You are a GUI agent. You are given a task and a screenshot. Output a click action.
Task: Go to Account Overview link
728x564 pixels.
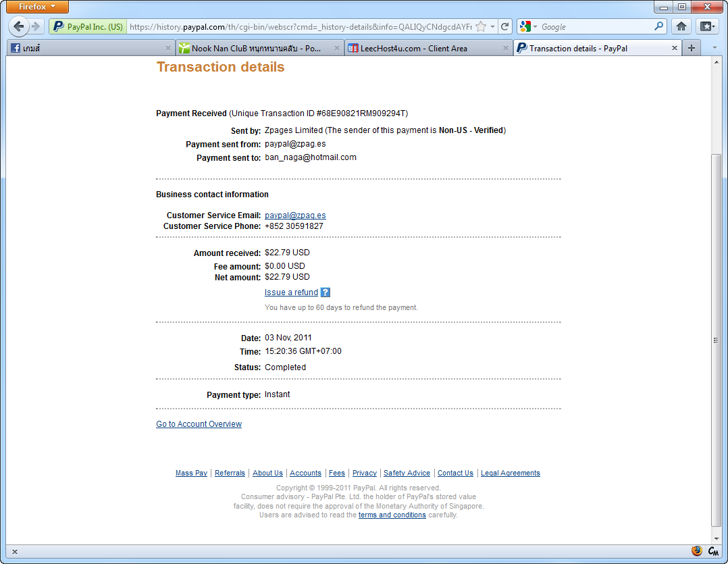coord(199,424)
